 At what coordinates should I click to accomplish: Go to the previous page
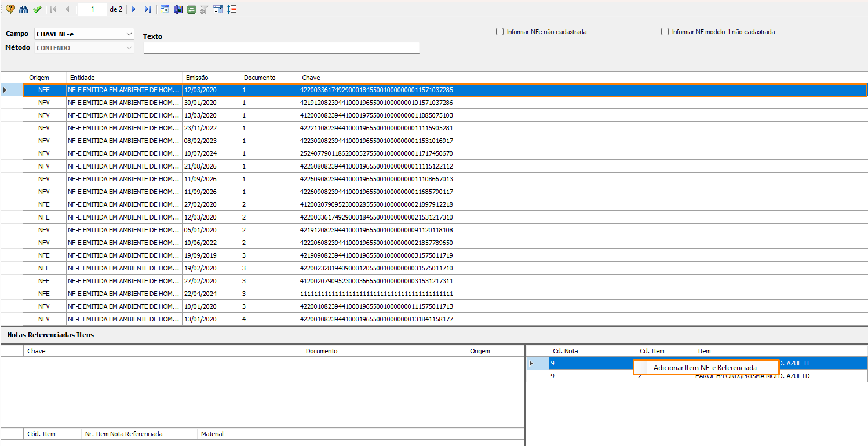click(67, 9)
